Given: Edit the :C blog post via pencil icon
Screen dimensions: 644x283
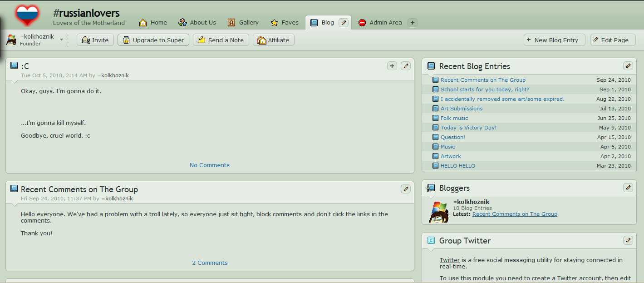Looking at the screenshot, I should coord(406,66).
